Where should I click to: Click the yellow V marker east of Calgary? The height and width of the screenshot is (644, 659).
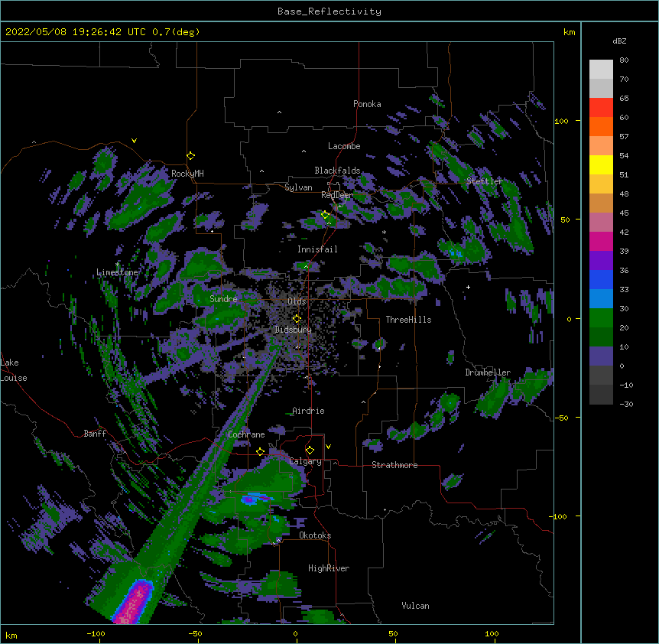328,447
